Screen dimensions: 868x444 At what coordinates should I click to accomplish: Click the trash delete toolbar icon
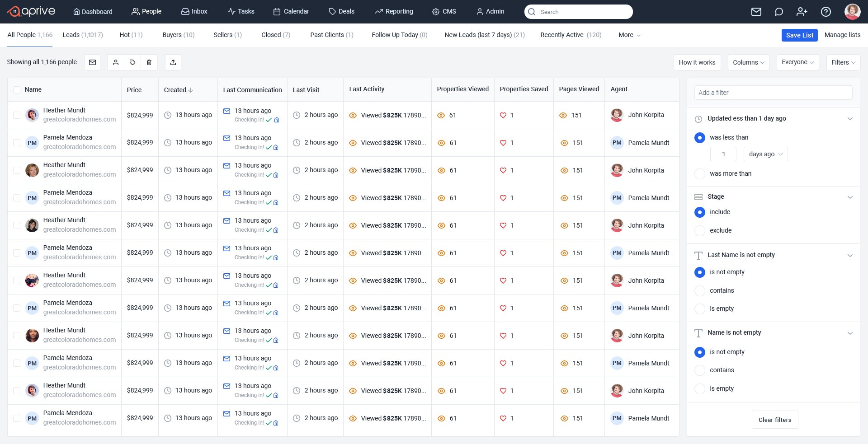click(x=149, y=62)
